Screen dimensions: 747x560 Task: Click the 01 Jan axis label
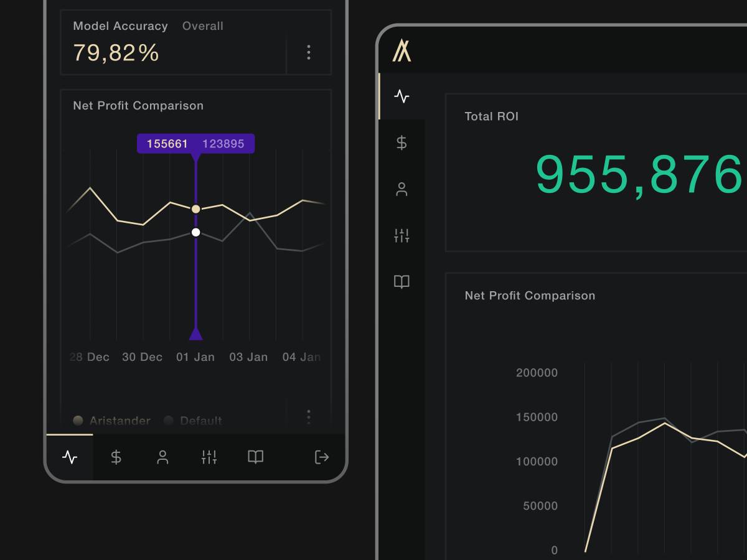[x=195, y=357]
